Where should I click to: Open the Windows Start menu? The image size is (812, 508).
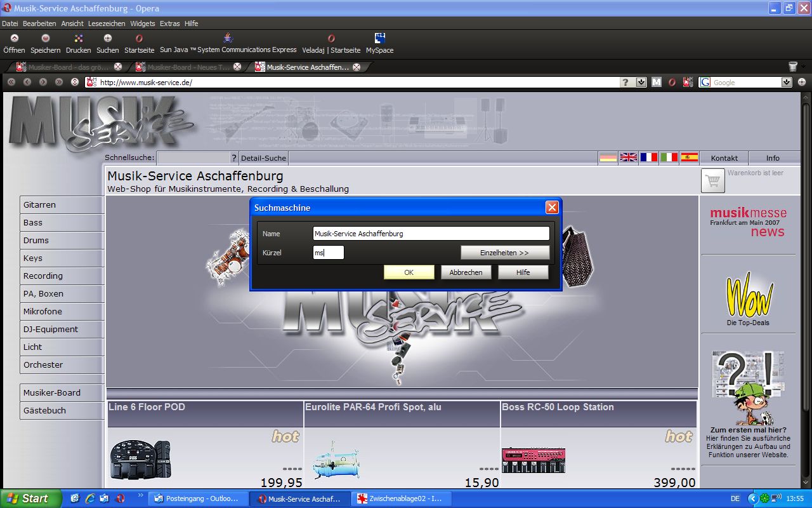pyautogui.click(x=31, y=498)
